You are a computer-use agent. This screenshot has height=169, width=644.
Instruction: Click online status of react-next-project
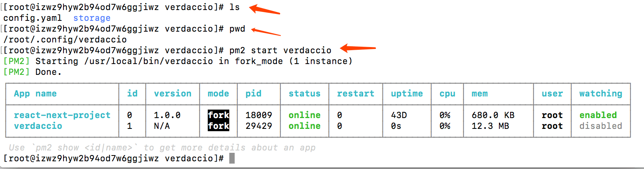(305, 115)
